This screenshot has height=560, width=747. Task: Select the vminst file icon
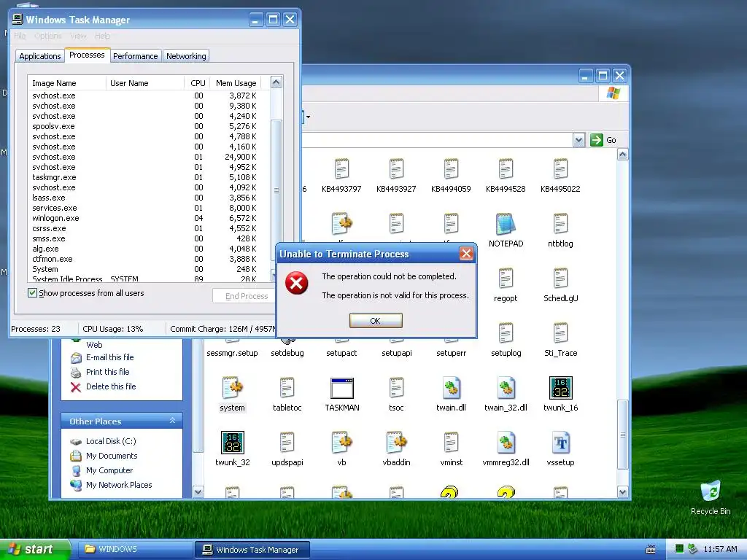pos(451,443)
